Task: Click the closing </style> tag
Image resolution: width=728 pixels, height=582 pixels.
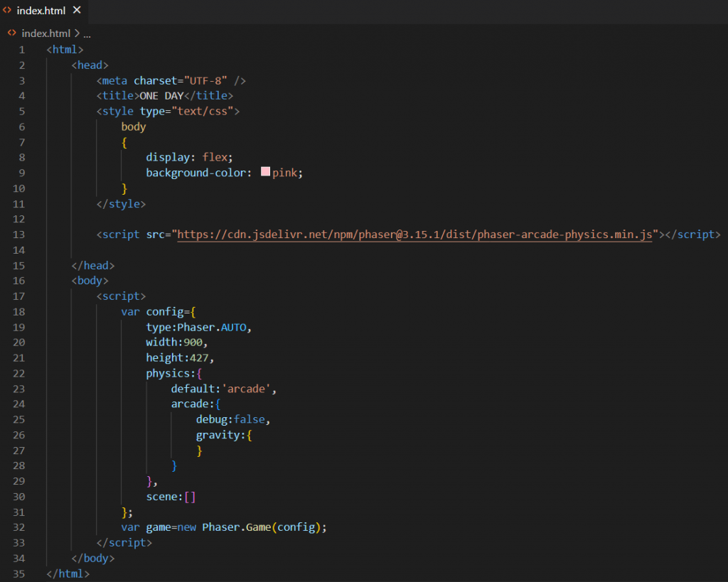Action: [x=121, y=204]
